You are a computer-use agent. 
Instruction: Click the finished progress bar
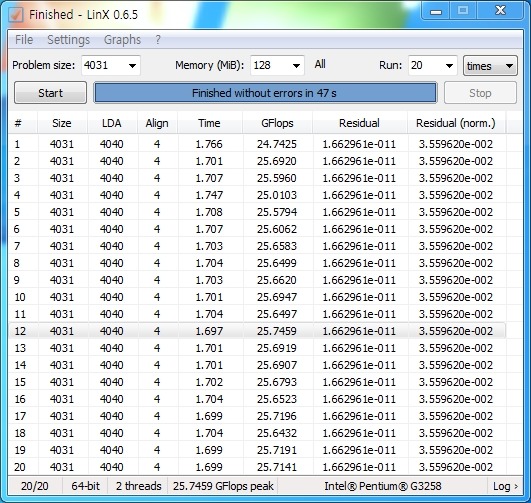click(x=265, y=93)
